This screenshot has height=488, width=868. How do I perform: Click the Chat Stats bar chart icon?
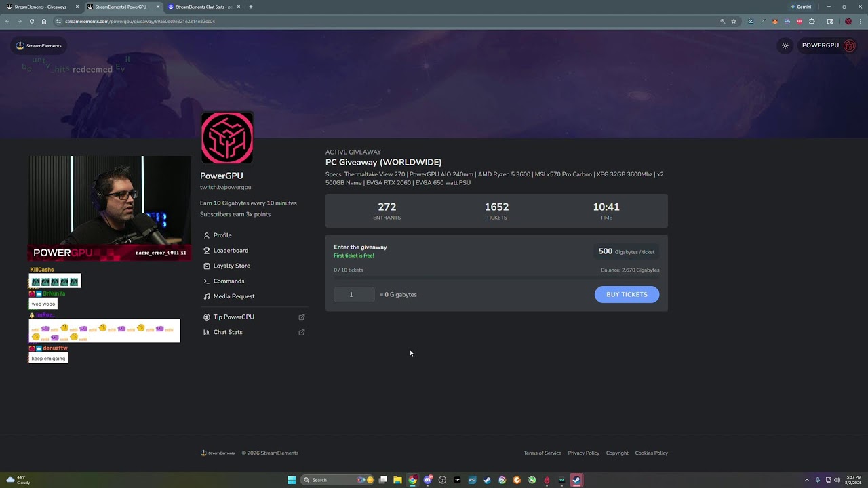click(x=207, y=332)
